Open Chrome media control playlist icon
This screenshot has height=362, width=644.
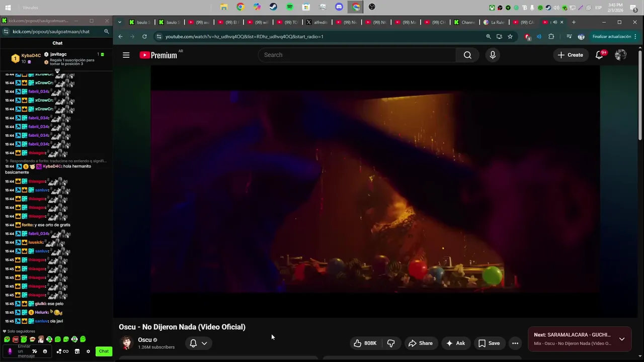569,36
